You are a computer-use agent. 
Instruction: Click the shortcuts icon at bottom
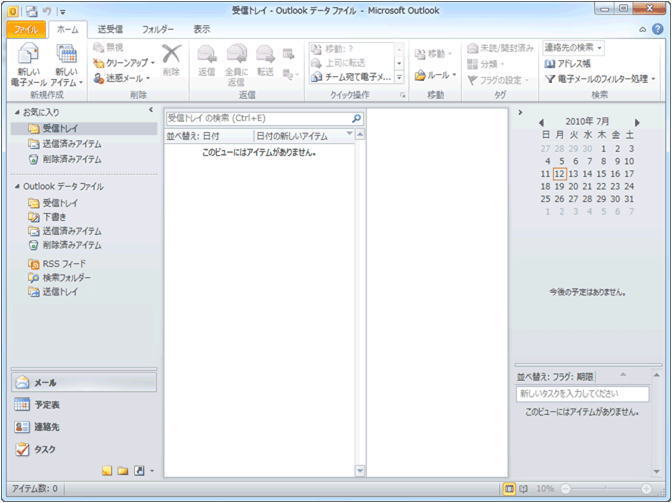point(139,471)
